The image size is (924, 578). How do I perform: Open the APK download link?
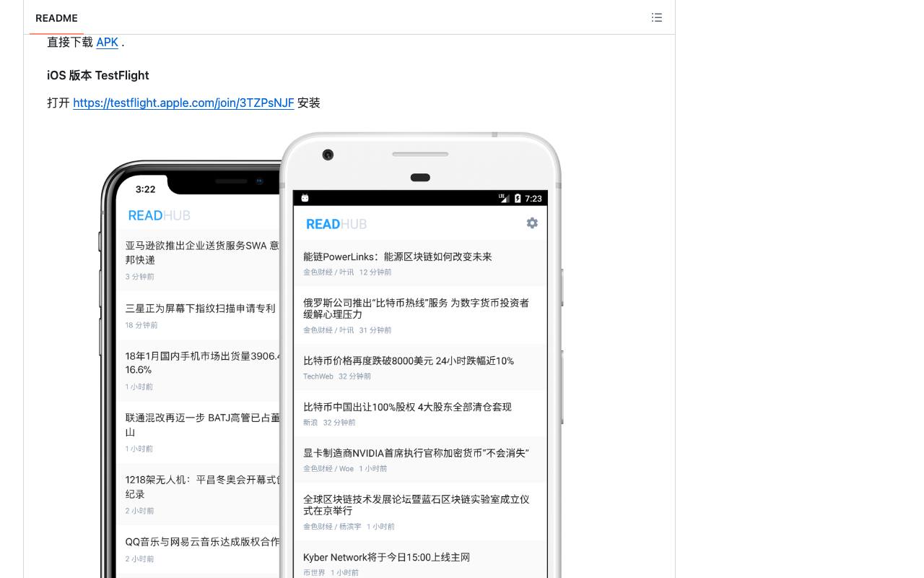[107, 42]
